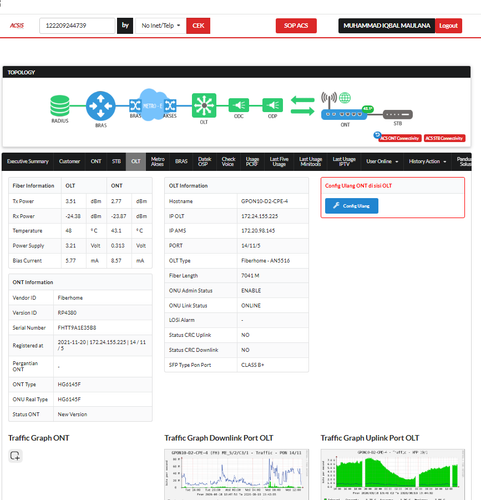Open the Usage PCRF tab
The image size is (481, 500).
click(x=252, y=161)
